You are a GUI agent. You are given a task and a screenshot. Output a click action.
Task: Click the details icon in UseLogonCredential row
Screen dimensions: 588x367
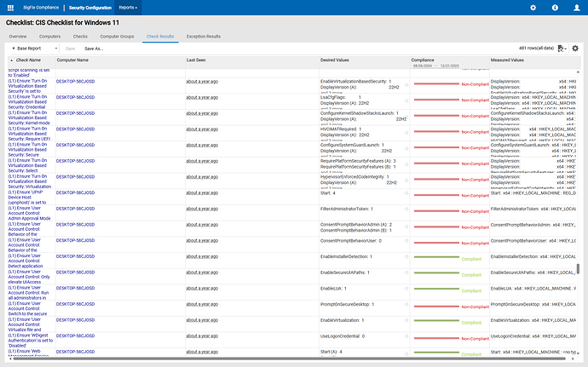pos(406,336)
